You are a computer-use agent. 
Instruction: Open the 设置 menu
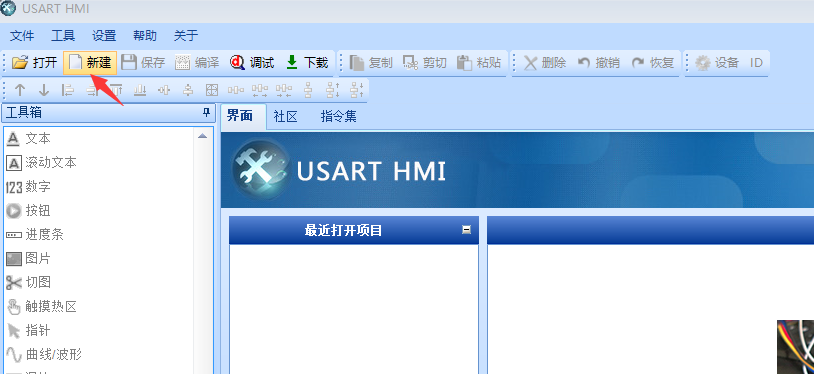[x=104, y=35]
